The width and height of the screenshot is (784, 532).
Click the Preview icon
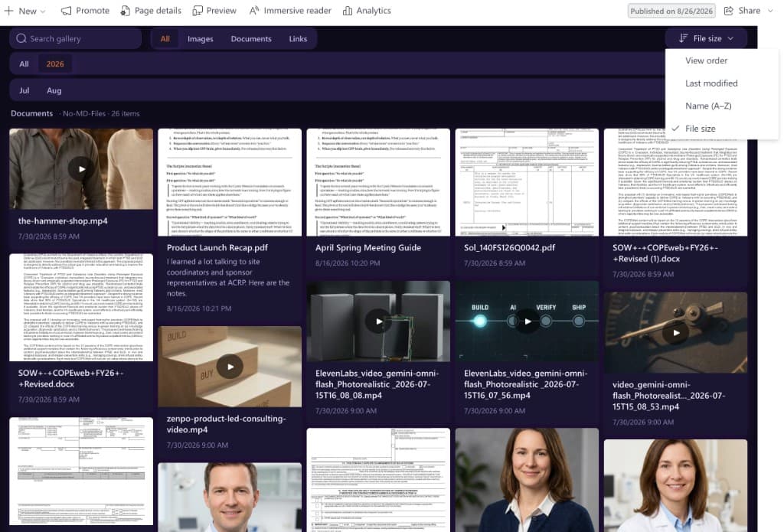tap(198, 11)
